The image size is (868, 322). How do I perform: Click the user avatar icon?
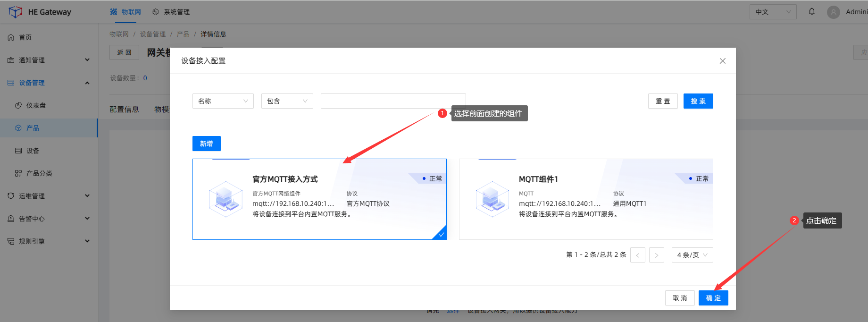click(x=834, y=12)
